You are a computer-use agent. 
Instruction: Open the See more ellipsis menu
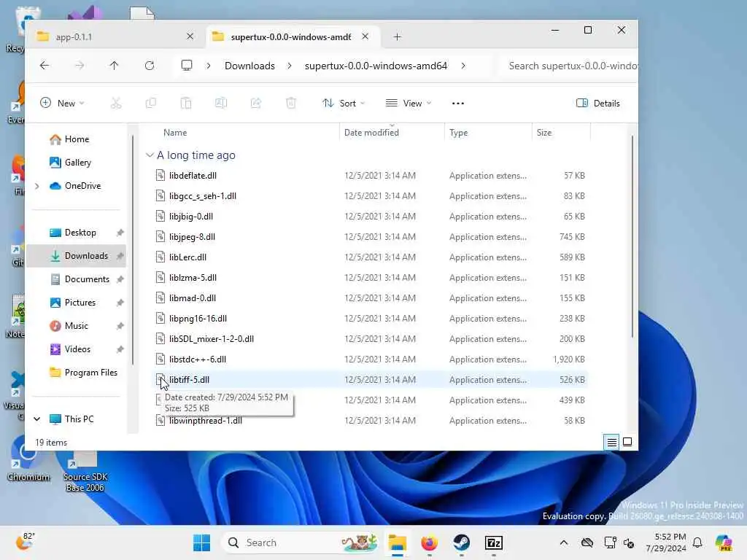click(458, 104)
